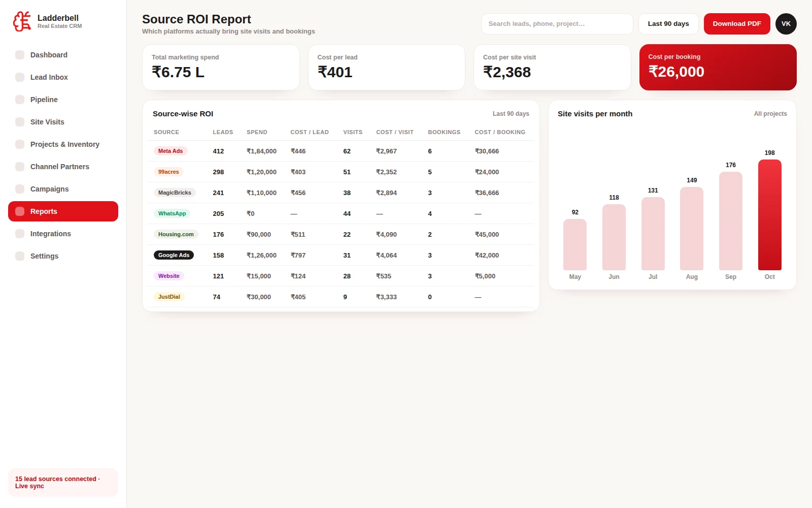Click the SPEND column header
Image resolution: width=812 pixels, height=508 pixels.
click(x=257, y=132)
